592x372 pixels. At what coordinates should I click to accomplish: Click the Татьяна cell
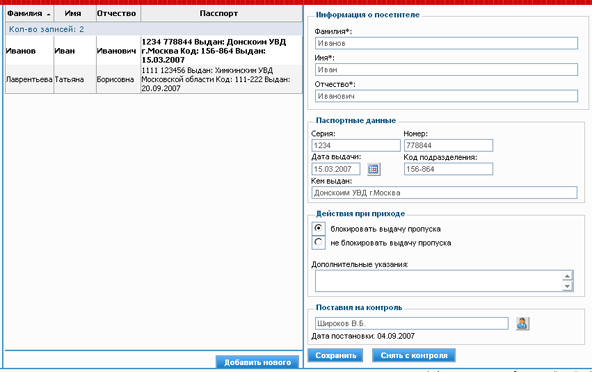click(x=75, y=79)
